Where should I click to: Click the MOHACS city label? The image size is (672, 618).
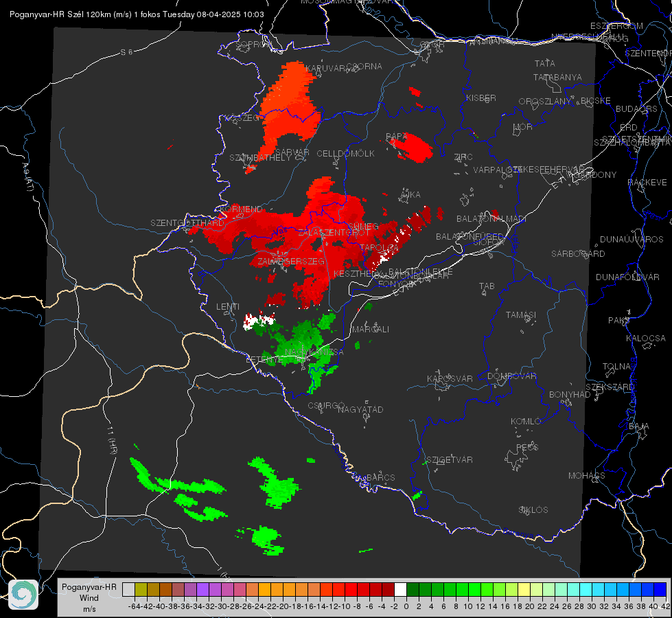(x=587, y=476)
